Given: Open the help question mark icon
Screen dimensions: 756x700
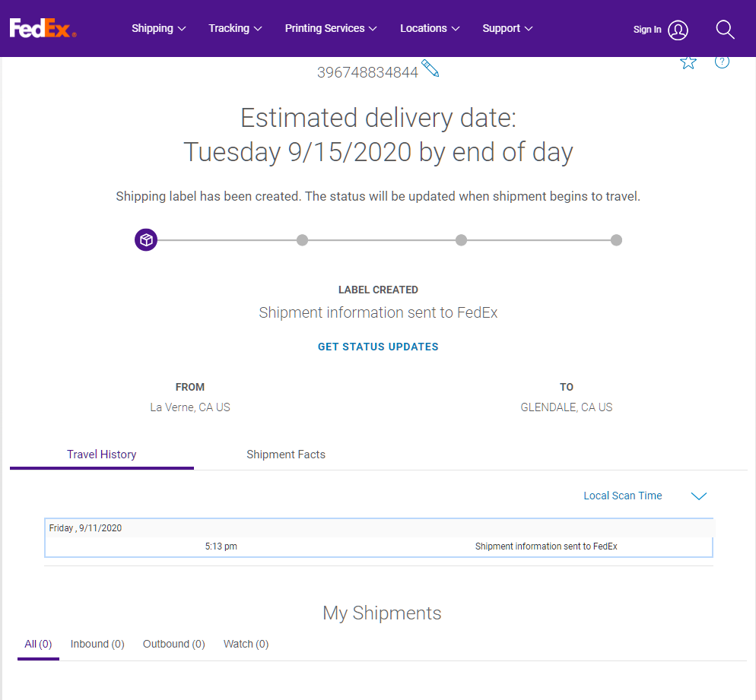Looking at the screenshot, I should [x=723, y=62].
